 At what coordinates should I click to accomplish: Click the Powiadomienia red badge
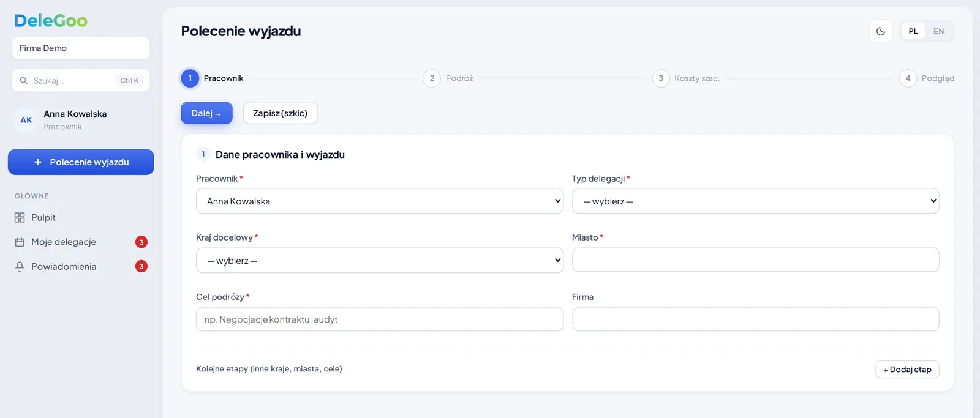click(x=141, y=267)
